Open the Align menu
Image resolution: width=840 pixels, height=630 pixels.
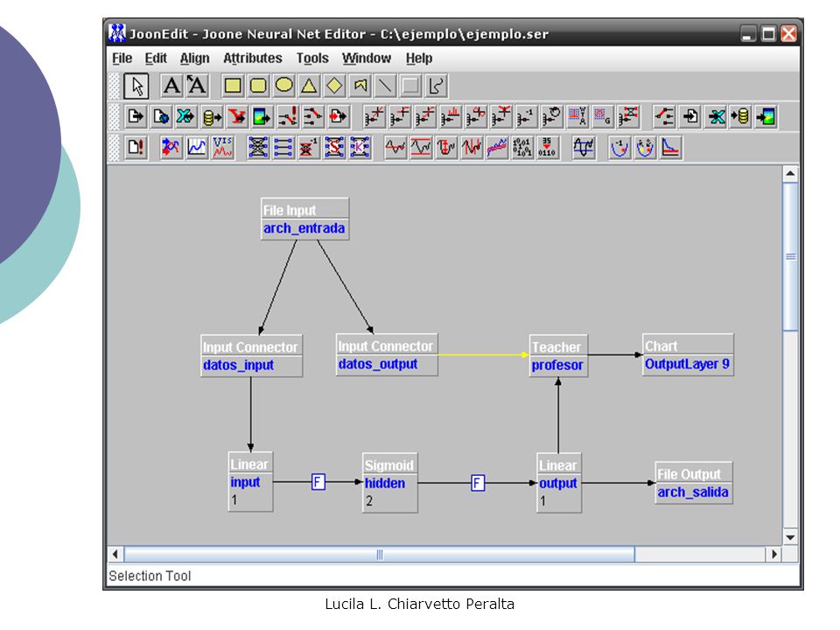coord(194,58)
